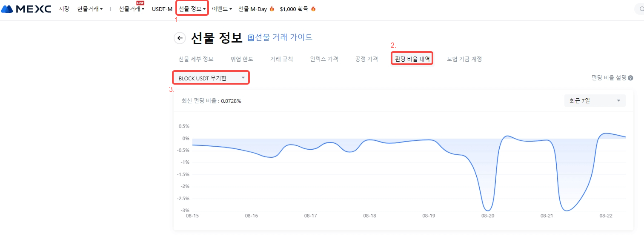Expand the 현물거래 menu
The width and height of the screenshot is (644, 236).
click(x=90, y=9)
